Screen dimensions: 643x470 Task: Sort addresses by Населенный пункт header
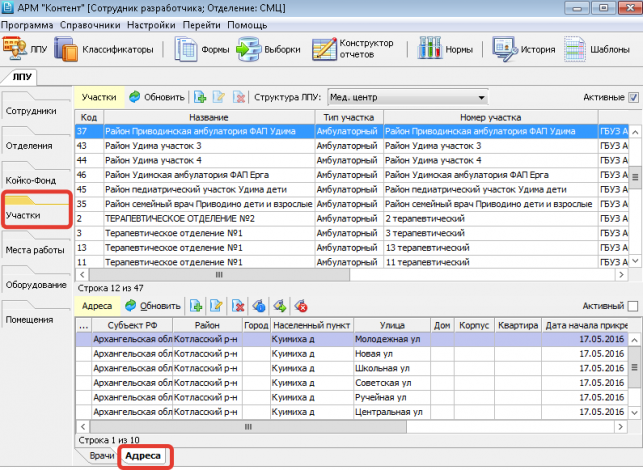click(311, 325)
